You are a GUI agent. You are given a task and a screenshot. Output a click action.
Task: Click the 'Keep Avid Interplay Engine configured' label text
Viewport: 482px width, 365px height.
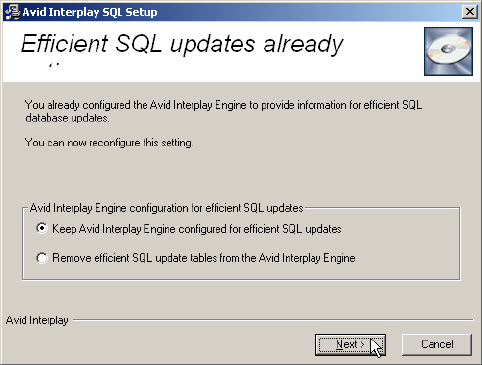click(197, 229)
